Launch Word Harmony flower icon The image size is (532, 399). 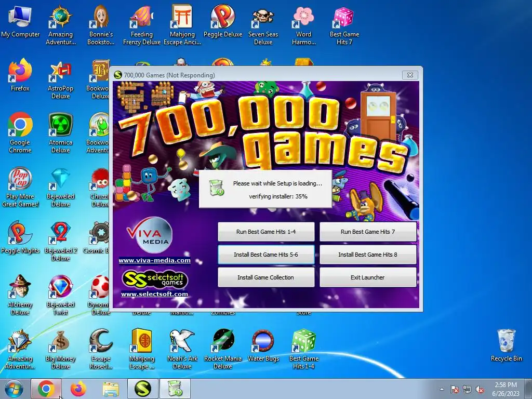pos(303,24)
